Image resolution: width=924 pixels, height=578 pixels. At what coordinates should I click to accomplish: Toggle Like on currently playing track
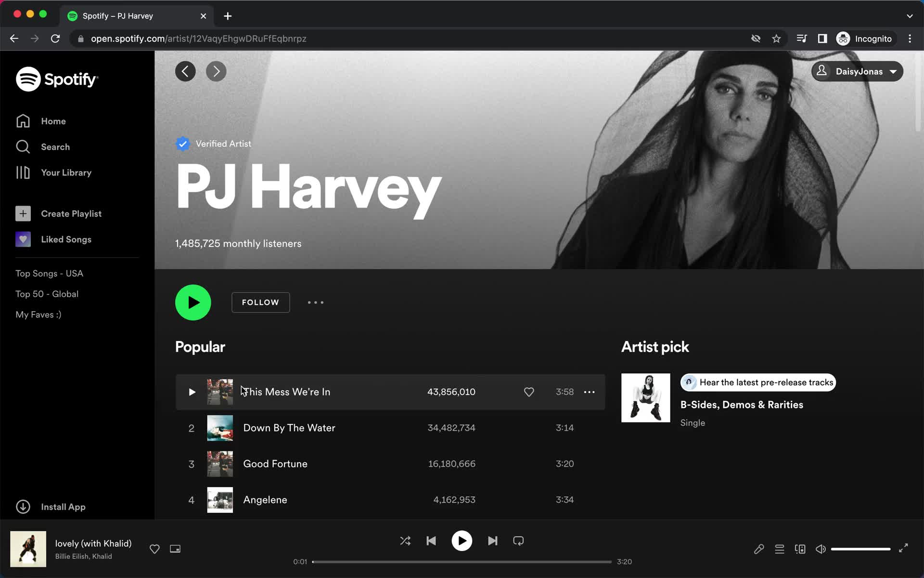154,549
